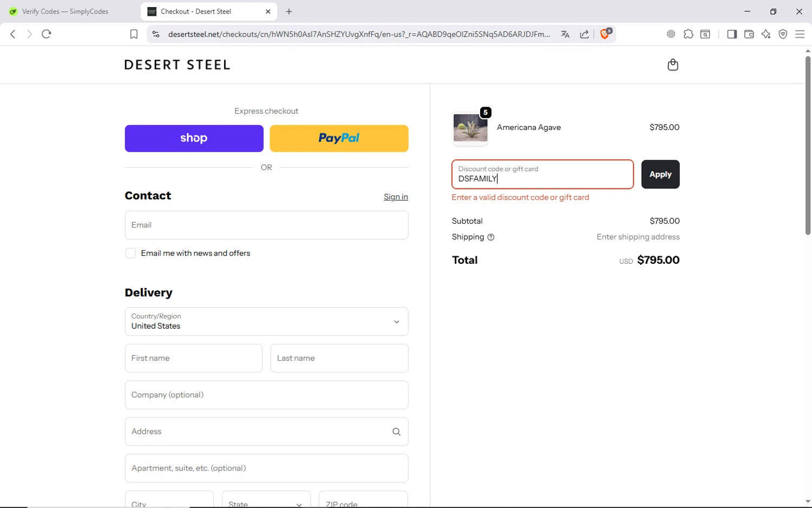Pay with the PayPal express button
Image resolution: width=812 pixels, height=508 pixels.
click(x=339, y=139)
